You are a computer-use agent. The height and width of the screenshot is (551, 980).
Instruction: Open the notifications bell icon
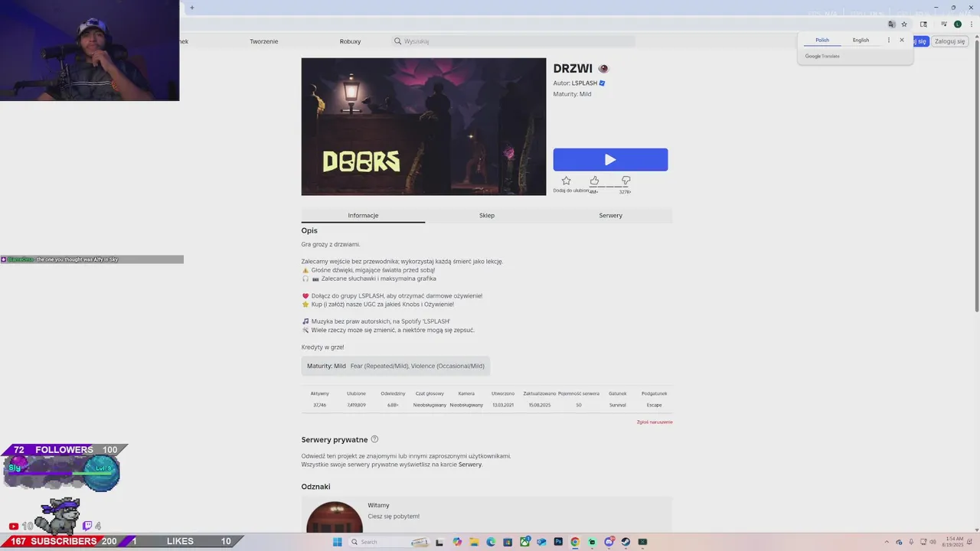(969, 542)
